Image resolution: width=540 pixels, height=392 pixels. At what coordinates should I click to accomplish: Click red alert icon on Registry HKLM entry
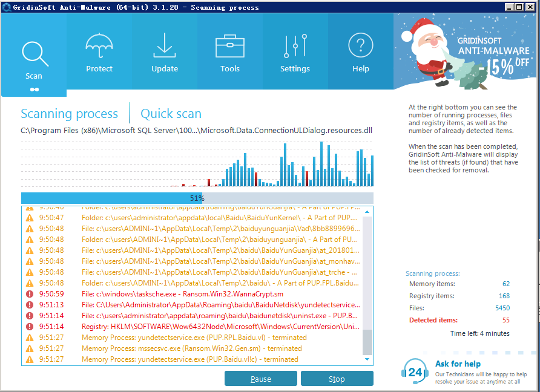[30, 327]
